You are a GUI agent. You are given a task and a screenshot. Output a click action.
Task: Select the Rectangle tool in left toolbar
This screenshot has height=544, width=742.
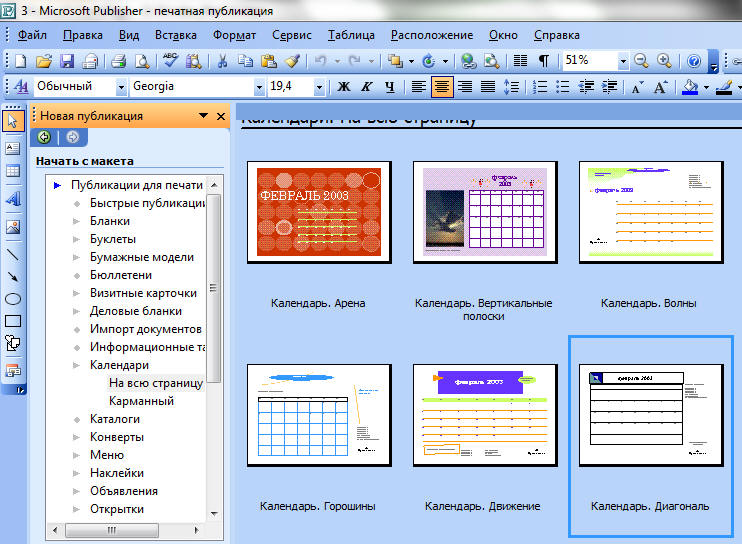point(13,321)
